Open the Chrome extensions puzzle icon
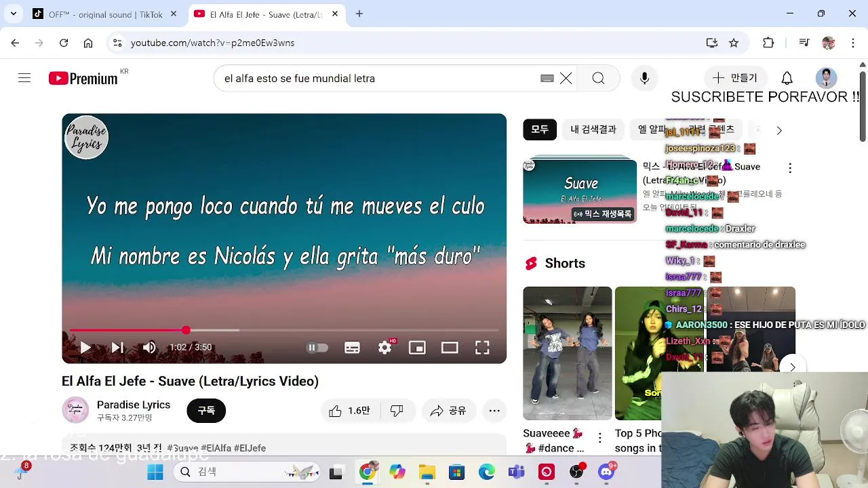The height and width of the screenshot is (488, 868). pos(768,43)
